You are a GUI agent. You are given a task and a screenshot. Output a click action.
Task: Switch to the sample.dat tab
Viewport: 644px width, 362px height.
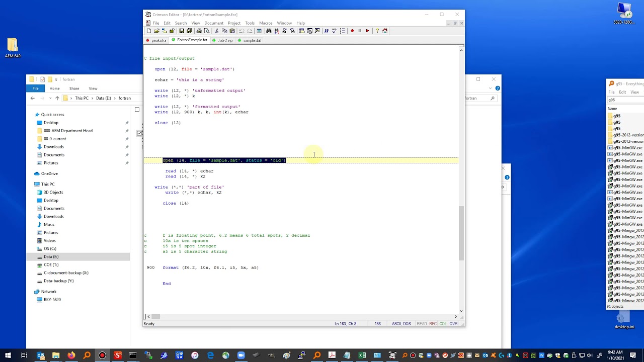pyautogui.click(x=250, y=40)
